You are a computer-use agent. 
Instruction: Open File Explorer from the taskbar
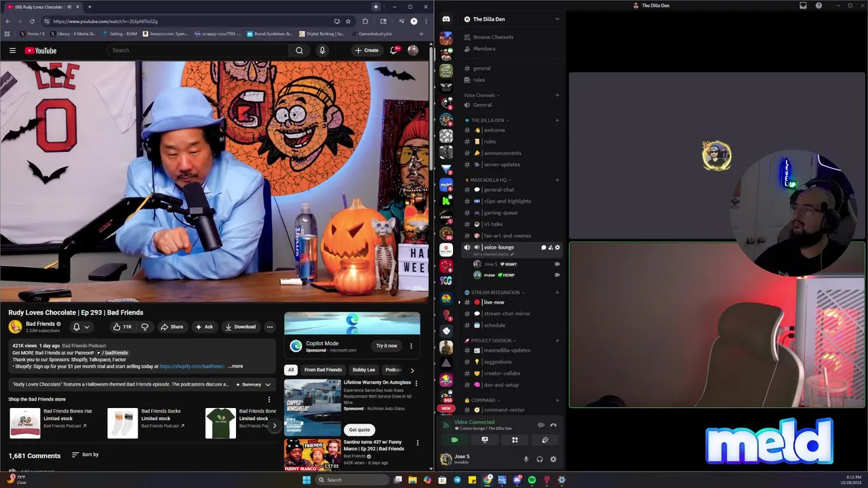[412, 480]
